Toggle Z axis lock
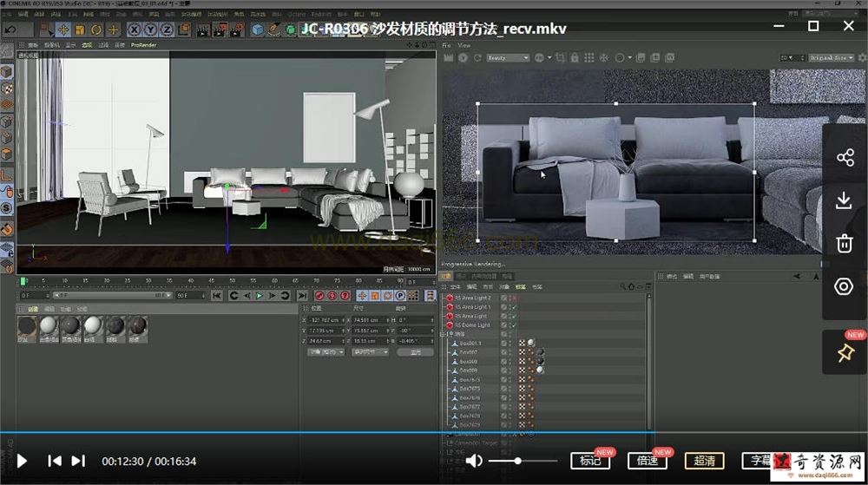The image size is (868, 485). coord(168,29)
